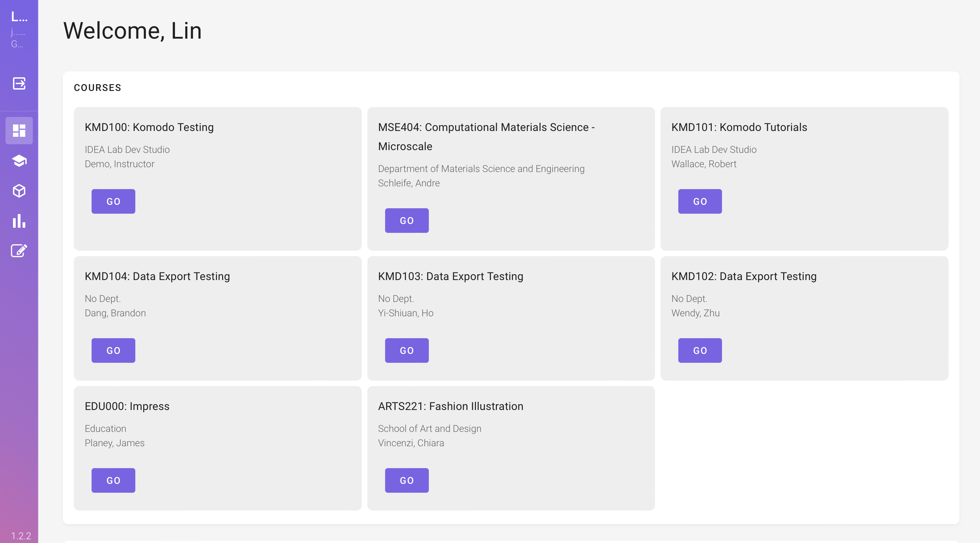Click the KMD102: Data Export Testing title
Viewport: 980px width, 543px height.
(744, 276)
